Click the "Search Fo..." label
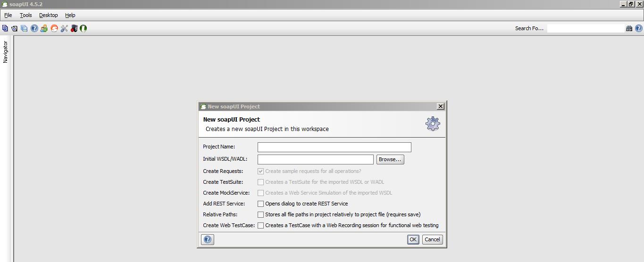This screenshot has height=262, width=644. click(529, 28)
